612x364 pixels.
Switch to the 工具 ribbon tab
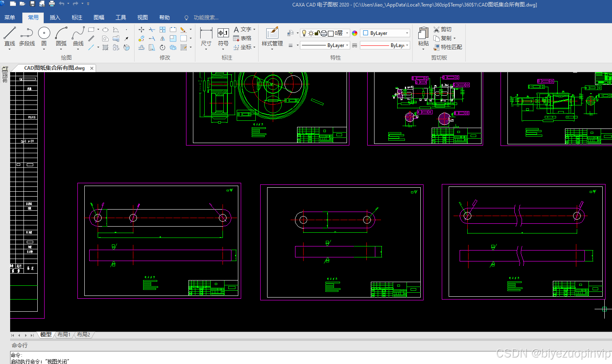[x=120, y=17]
